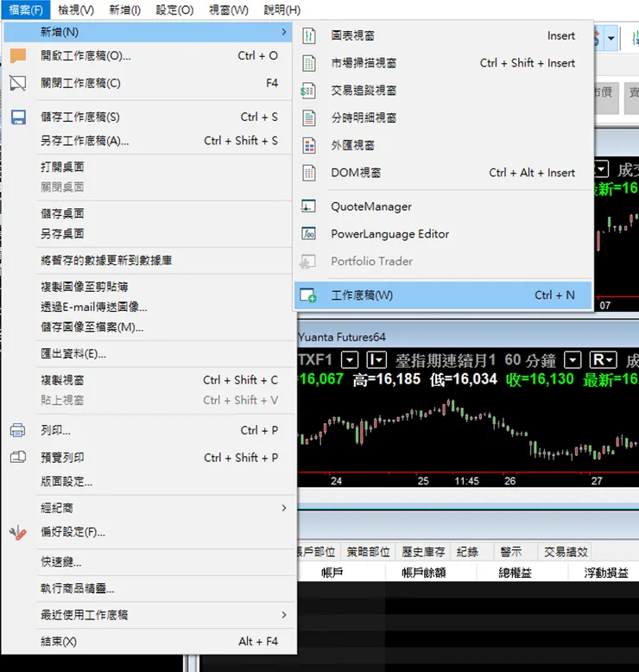The width and height of the screenshot is (639, 672).
Task: Click the save workspace floppy disk icon
Action: coord(18,117)
